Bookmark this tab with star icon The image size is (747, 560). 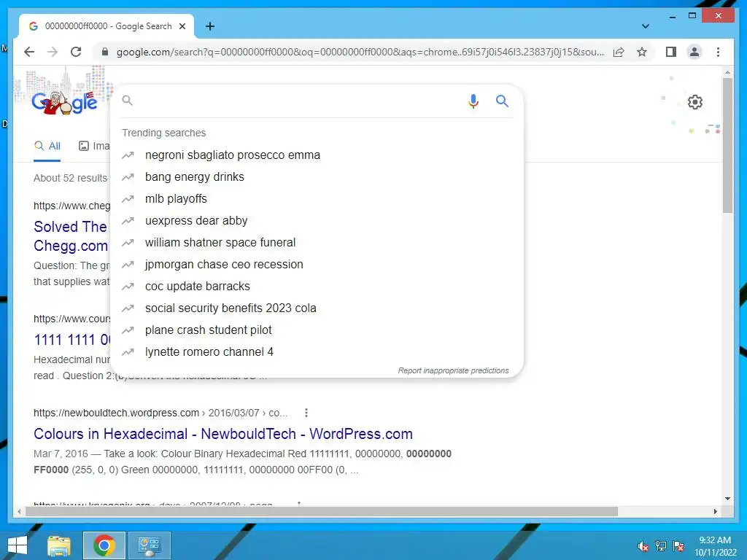tap(642, 52)
